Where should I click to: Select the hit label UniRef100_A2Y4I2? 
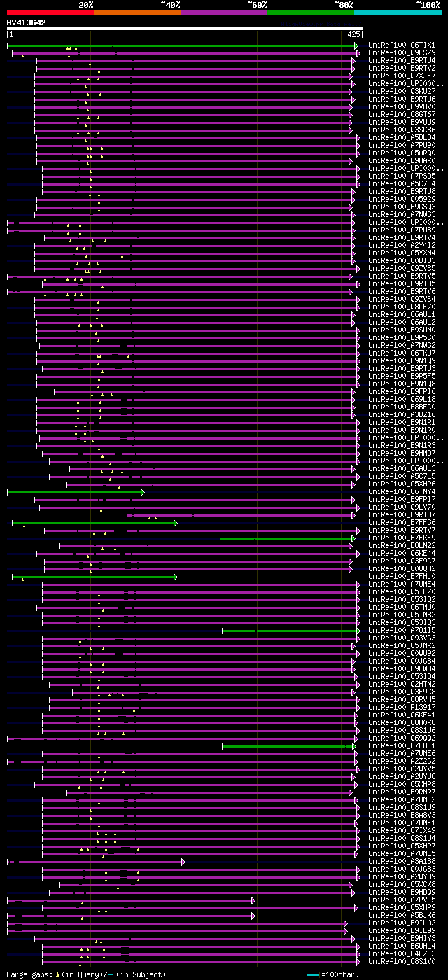tap(401, 245)
